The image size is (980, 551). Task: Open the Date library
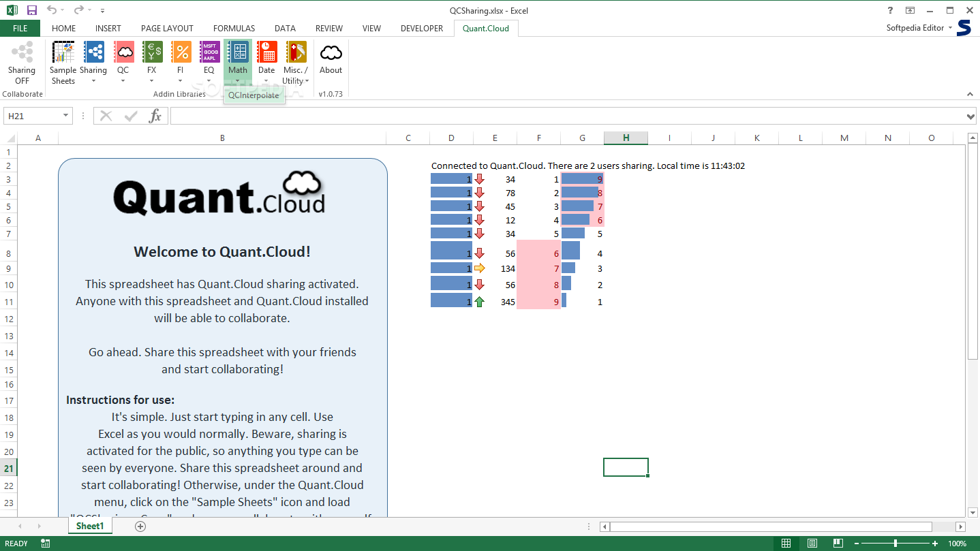click(x=266, y=63)
